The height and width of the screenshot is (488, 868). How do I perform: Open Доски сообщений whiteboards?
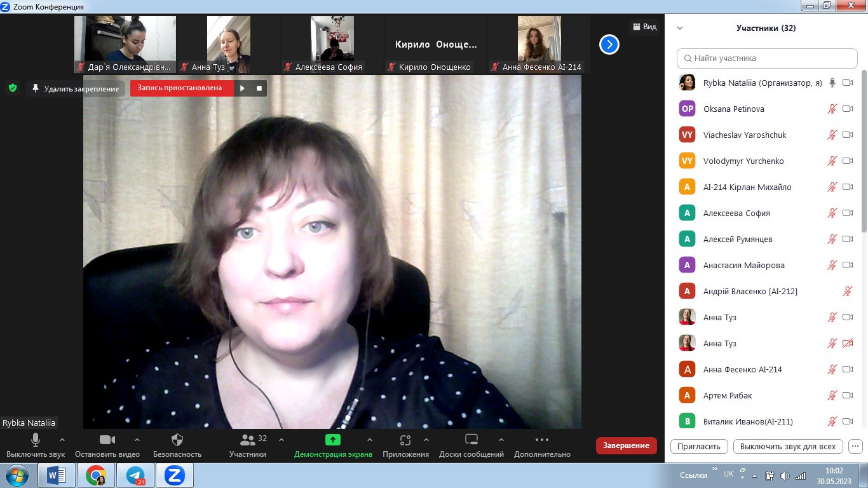point(471,445)
